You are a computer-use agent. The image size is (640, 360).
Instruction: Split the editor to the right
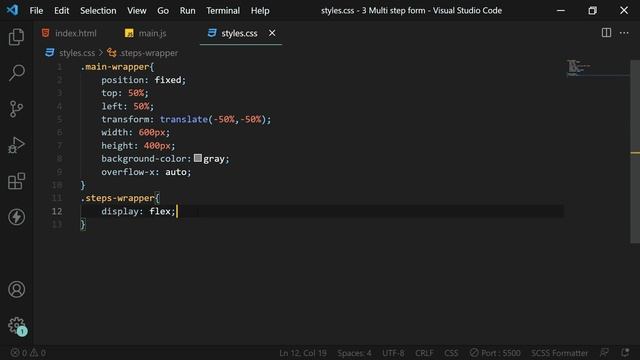point(606,33)
